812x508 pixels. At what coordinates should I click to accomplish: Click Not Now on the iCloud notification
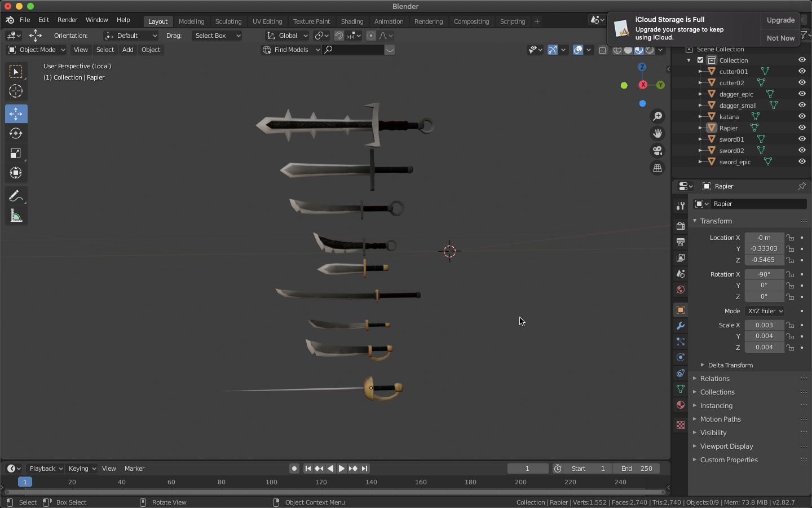click(x=780, y=38)
